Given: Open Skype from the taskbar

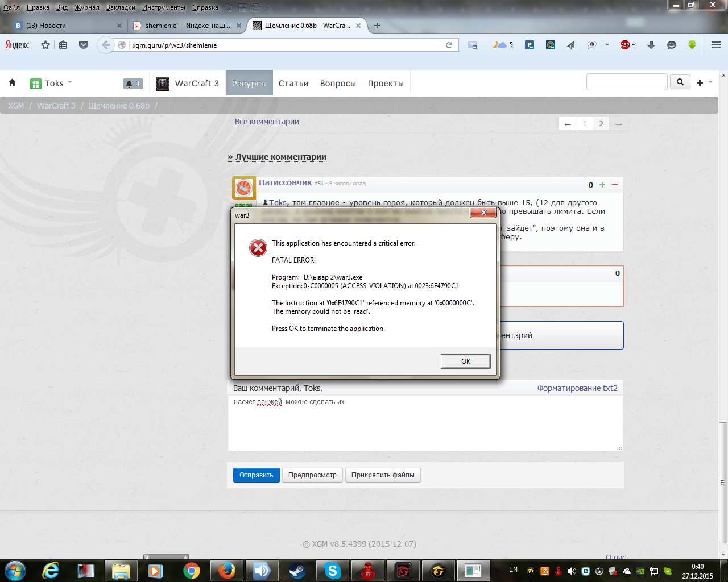Looking at the screenshot, I should 332,570.
